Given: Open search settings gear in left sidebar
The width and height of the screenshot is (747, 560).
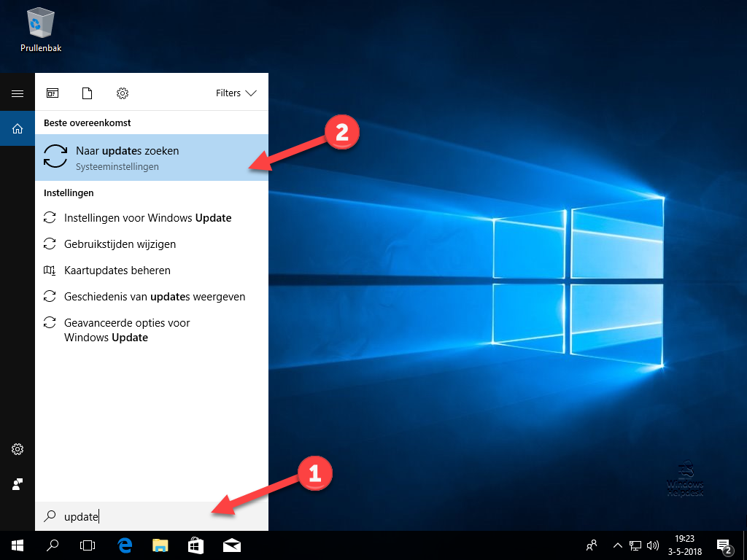Looking at the screenshot, I should click(18, 449).
